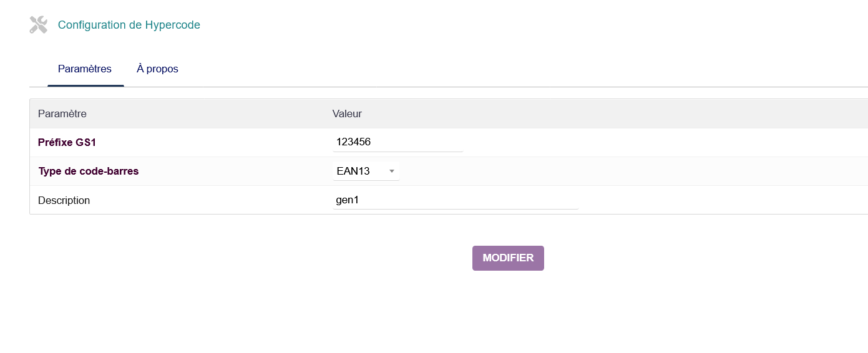The width and height of the screenshot is (868, 353).
Task: Click the MODIFIER button
Action: click(x=508, y=258)
